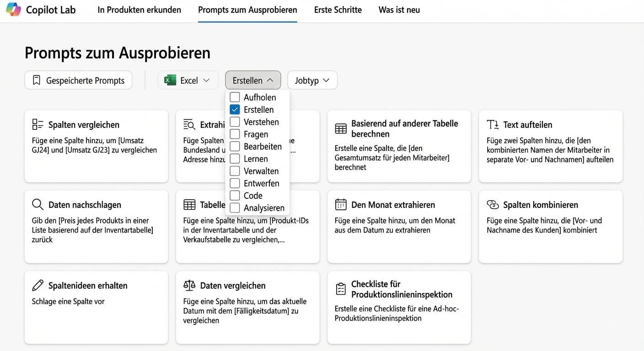Image resolution: width=644 pixels, height=351 pixels.
Task: Click the Excel icon in the filter
Action: [x=170, y=80]
